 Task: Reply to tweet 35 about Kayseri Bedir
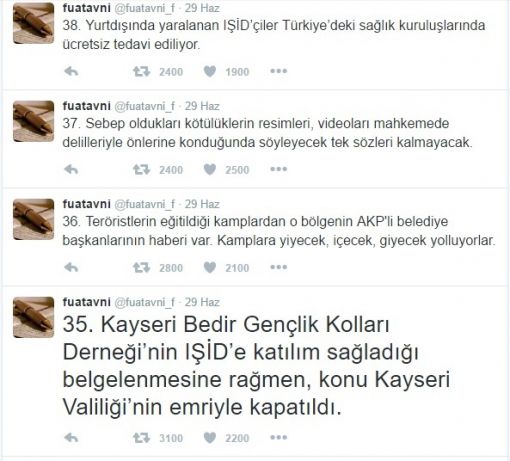point(71,438)
